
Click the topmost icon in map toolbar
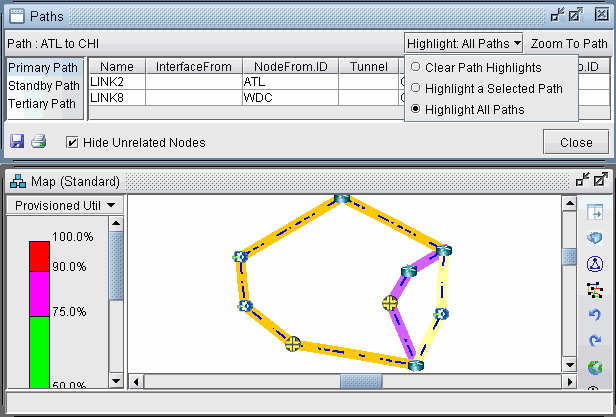595,212
